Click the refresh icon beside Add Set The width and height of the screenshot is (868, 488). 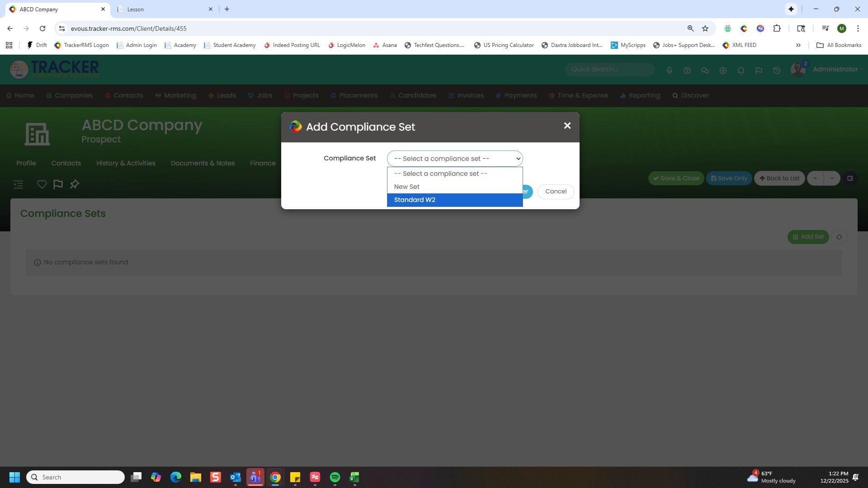(839, 237)
